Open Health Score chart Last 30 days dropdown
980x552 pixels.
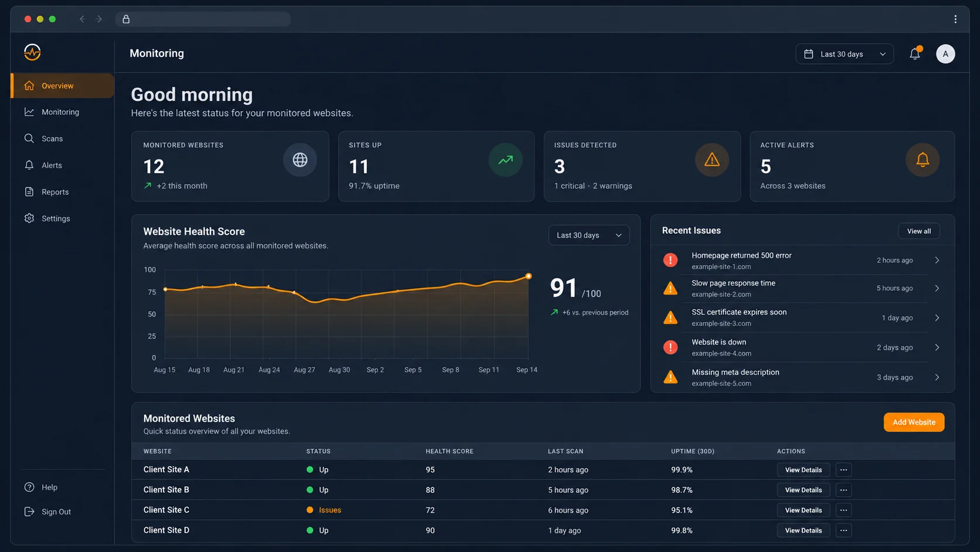pos(588,235)
